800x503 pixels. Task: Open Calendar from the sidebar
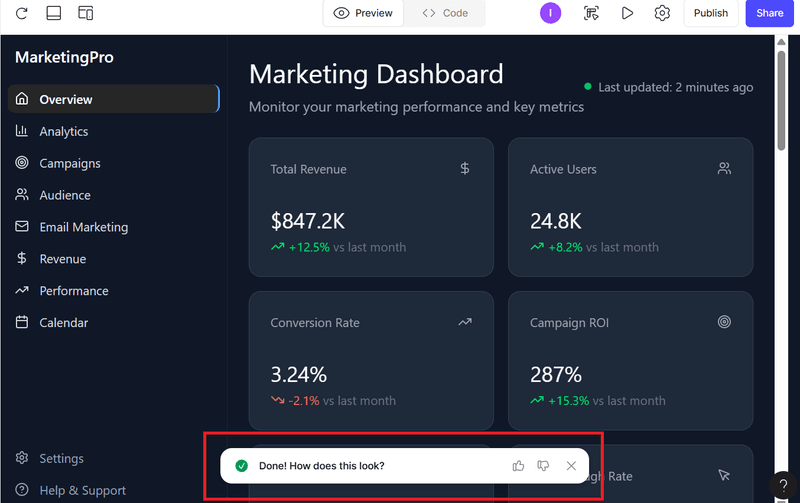point(63,323)
